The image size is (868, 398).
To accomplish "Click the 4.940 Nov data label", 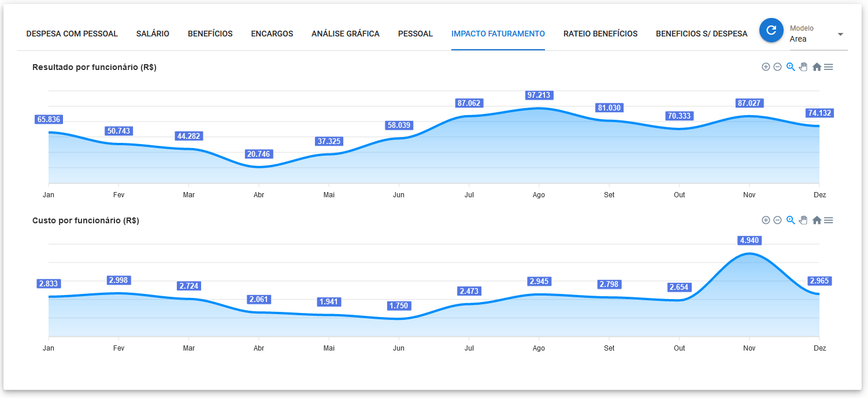I will 749,241.
